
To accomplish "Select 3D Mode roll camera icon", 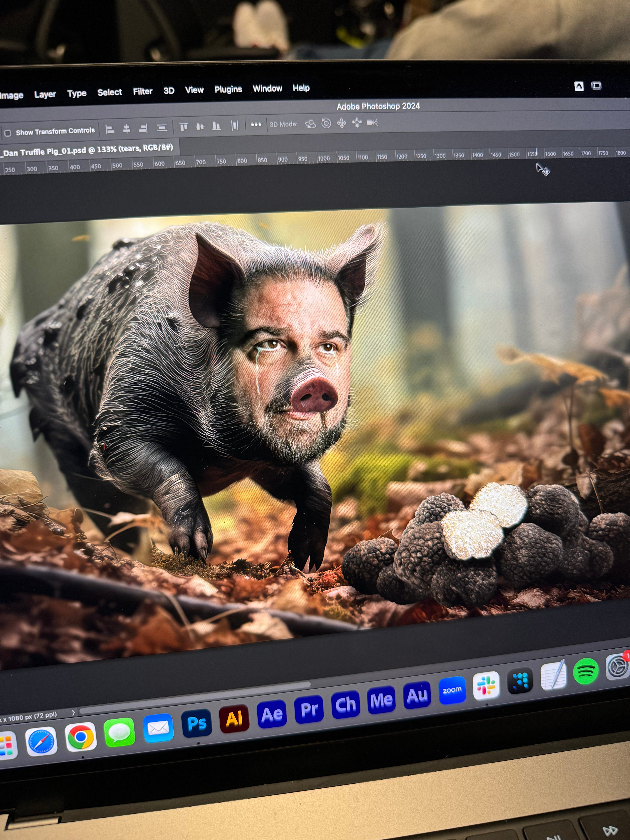I will coord(326,123).
